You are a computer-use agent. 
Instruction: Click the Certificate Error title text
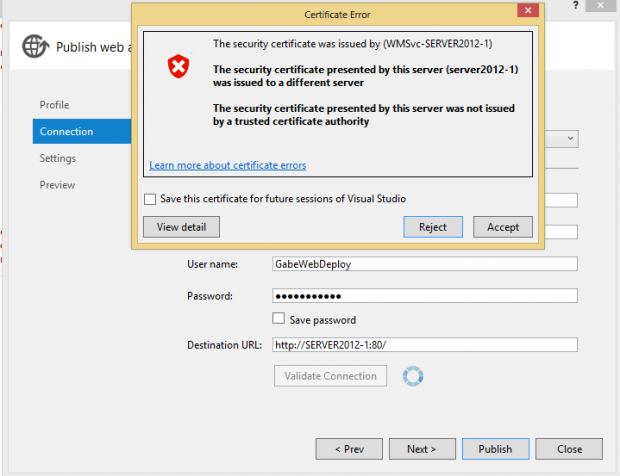tap(337, 15)
